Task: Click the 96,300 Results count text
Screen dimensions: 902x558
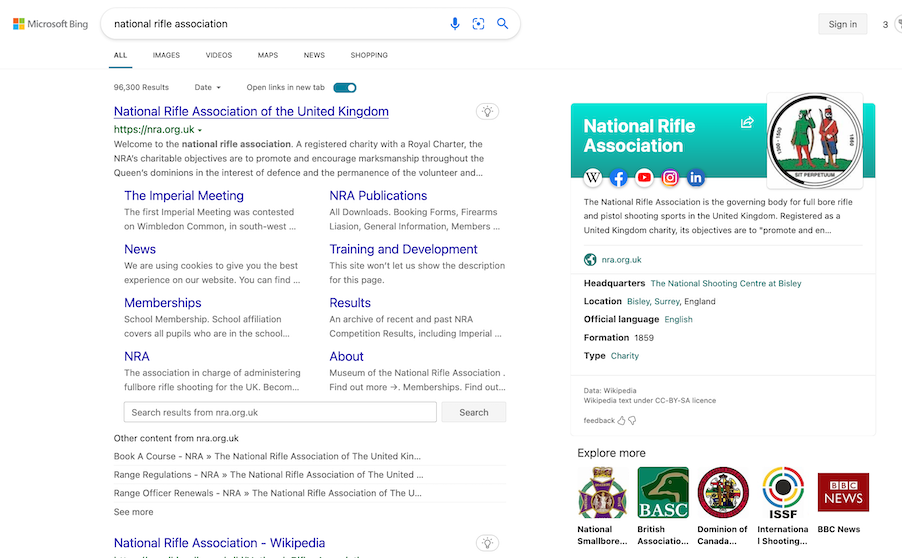Action: (141, 87)
